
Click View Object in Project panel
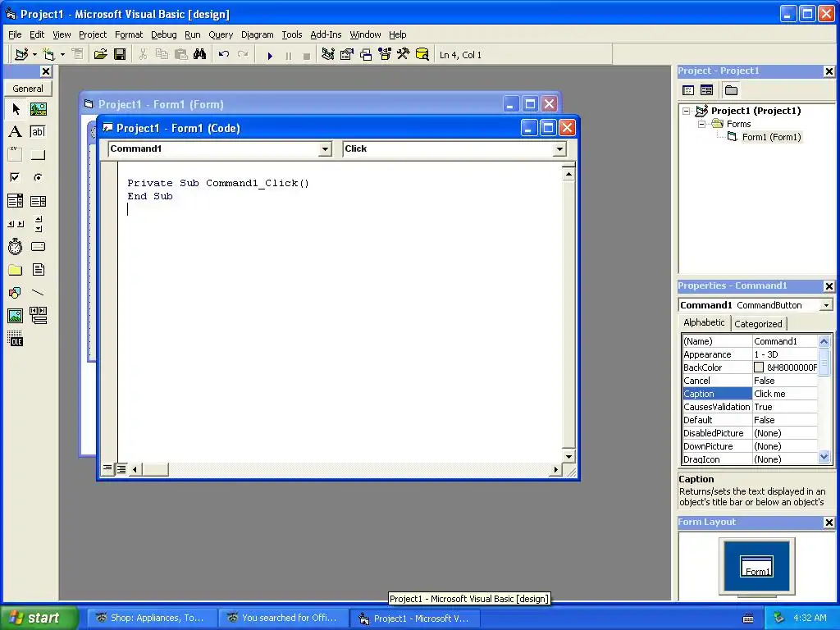point(706,90)
